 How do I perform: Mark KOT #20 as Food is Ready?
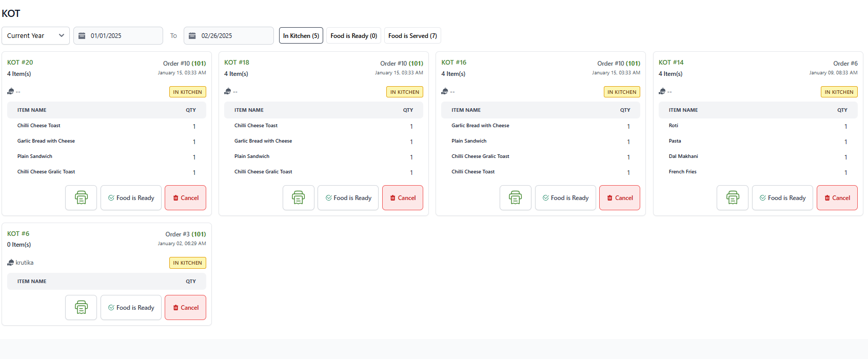tap(131, 197)
